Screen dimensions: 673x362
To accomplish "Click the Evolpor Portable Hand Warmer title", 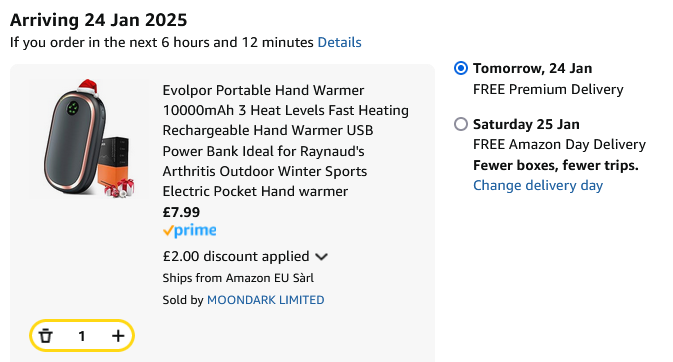I will [285, 140].
